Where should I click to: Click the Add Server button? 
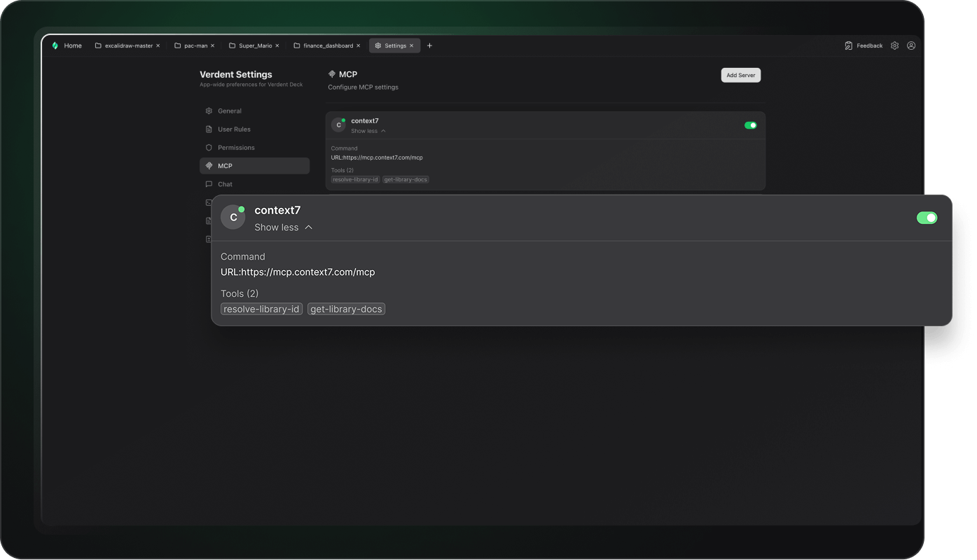(741, 75)
